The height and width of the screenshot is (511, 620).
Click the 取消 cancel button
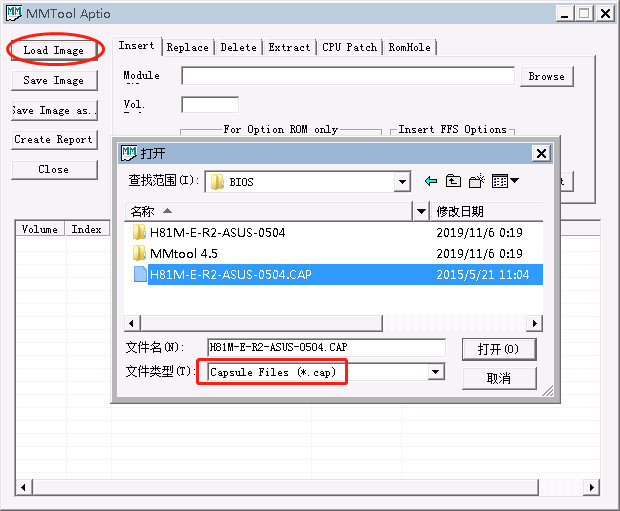coord(499,378)
